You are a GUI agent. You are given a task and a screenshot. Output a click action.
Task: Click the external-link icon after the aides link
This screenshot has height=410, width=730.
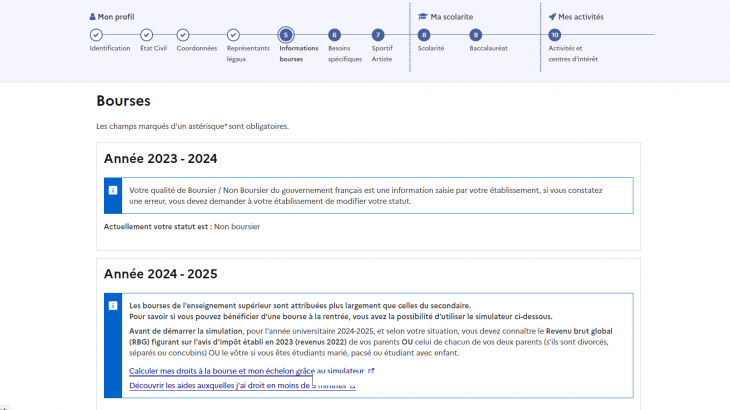point(352,385)
